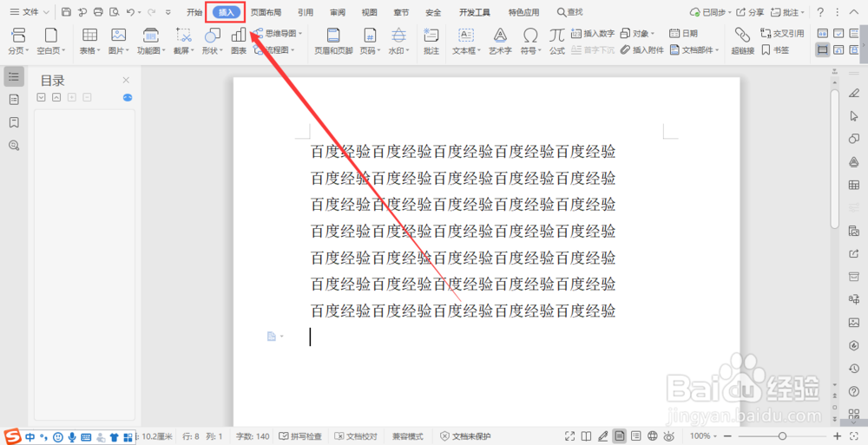Image resolution: width=868 pixels, height=445 pixels.
Task: Click the Sogou microphone voice input icon
Action: coord(72,437)
